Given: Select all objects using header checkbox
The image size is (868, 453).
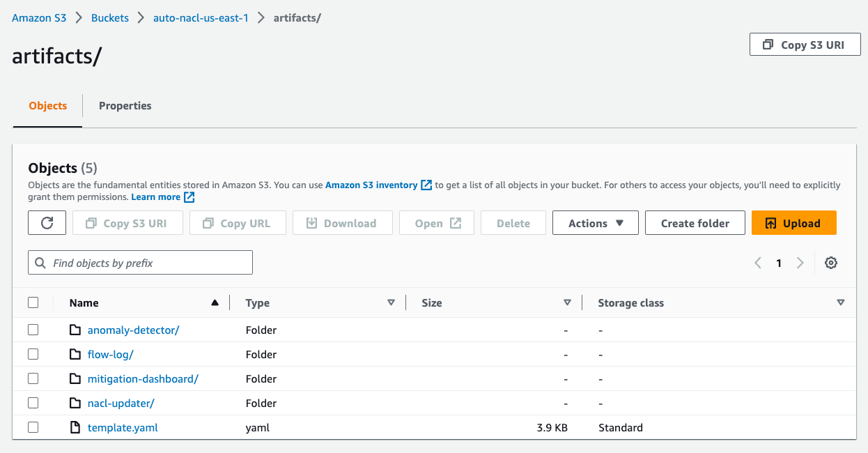Looking at the screenshot, I should pos(33,302).
